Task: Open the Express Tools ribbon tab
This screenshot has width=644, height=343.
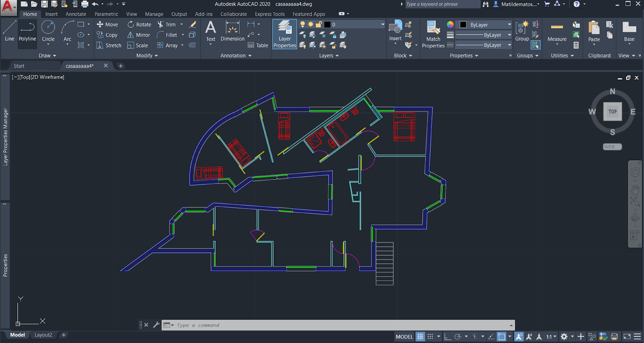Action: [x=270, y=14]
